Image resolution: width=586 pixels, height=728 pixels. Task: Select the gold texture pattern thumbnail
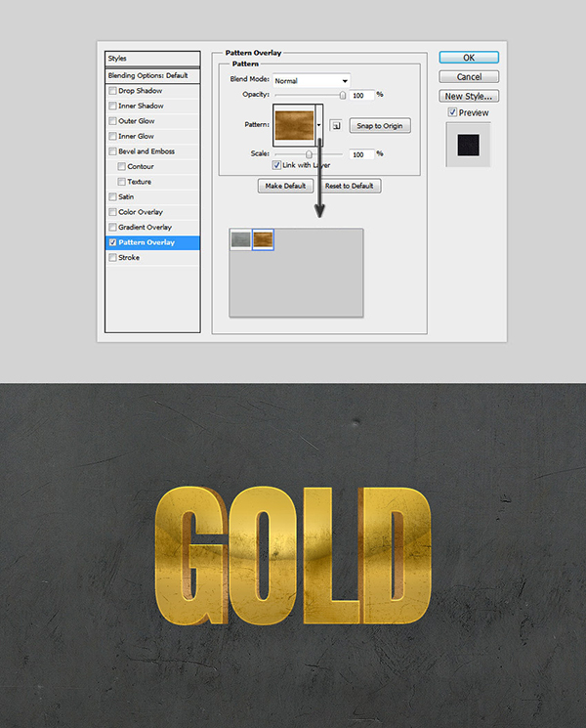[263, 239]
